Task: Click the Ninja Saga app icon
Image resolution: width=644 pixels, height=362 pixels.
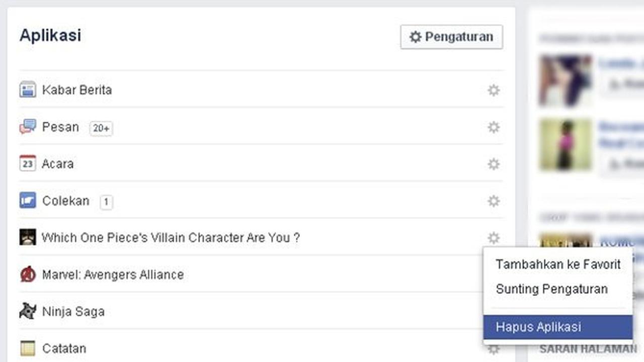Action: pyautogui.click(x=28, y=311)
